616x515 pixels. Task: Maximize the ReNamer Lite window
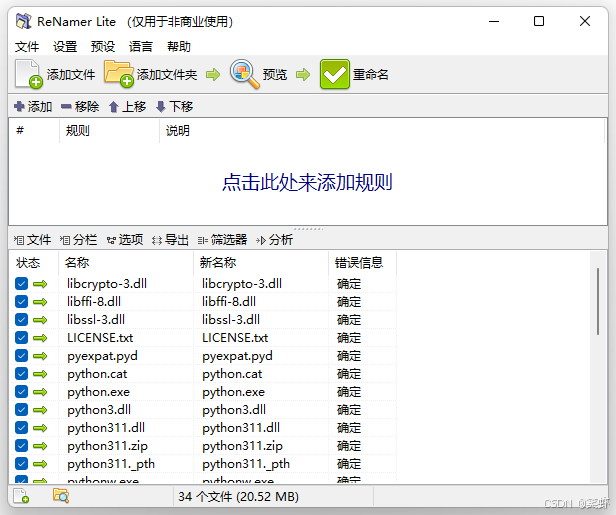coord(539,21)
